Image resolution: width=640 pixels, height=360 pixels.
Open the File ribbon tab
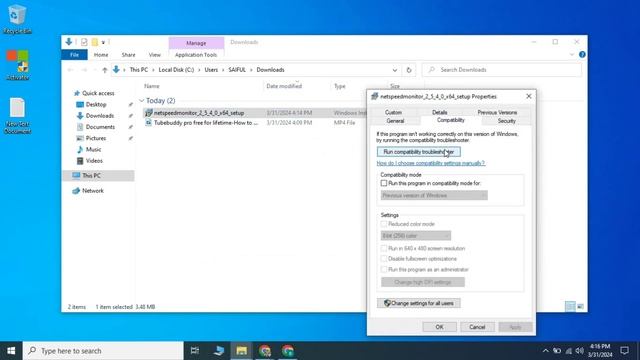pyautogui.click(x=74, y=55)
